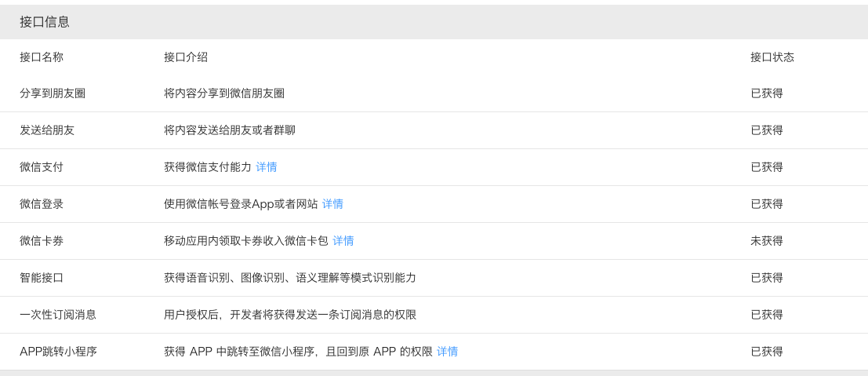Click 未获得 status of 微信卡券
Screen dimensions: 868x376
(x=767, y=241)
